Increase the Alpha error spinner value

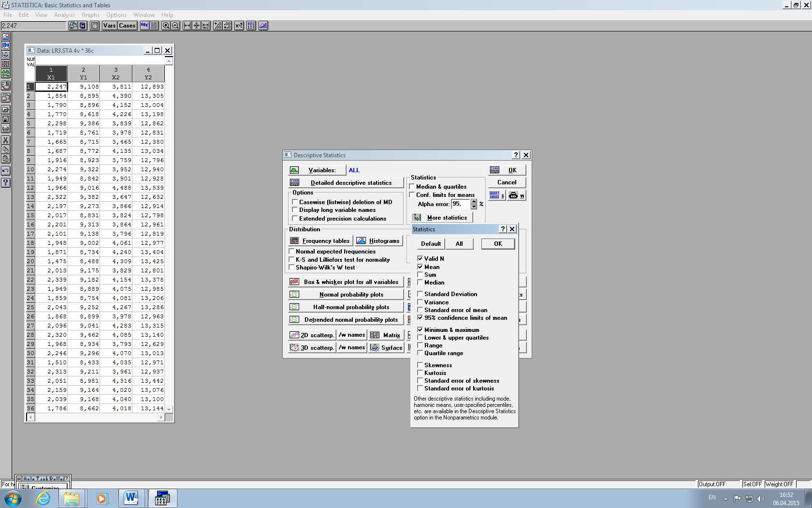[x=474, y=202]
